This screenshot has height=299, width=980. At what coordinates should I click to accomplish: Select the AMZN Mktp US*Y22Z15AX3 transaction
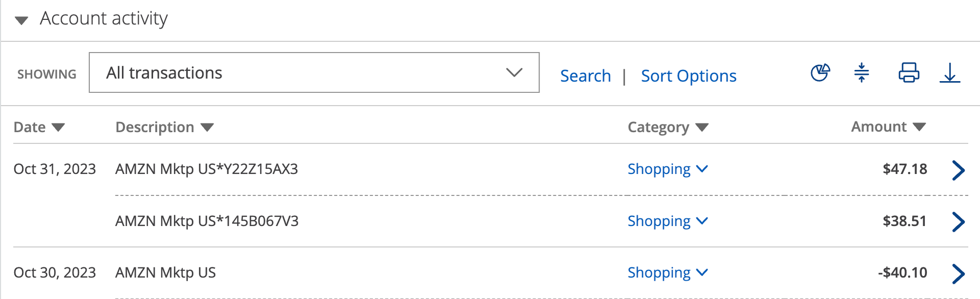click(x=207, y=169)
